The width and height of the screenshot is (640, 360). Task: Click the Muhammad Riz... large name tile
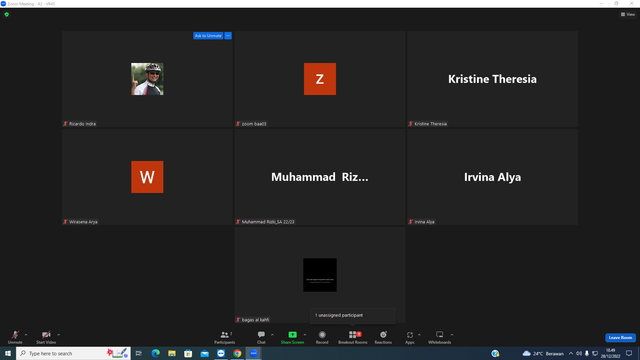pyautogui.click(x=320, y=177)
